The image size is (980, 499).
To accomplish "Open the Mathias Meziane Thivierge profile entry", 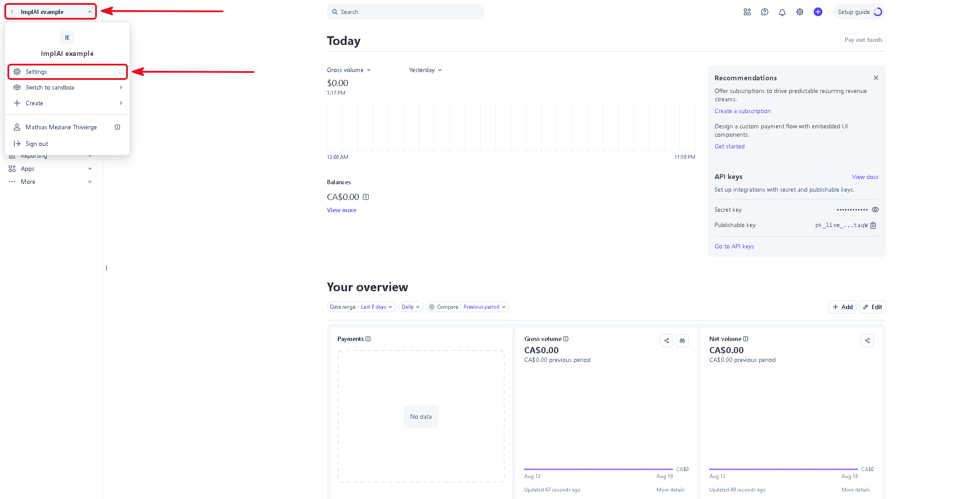I will [61, 127].
